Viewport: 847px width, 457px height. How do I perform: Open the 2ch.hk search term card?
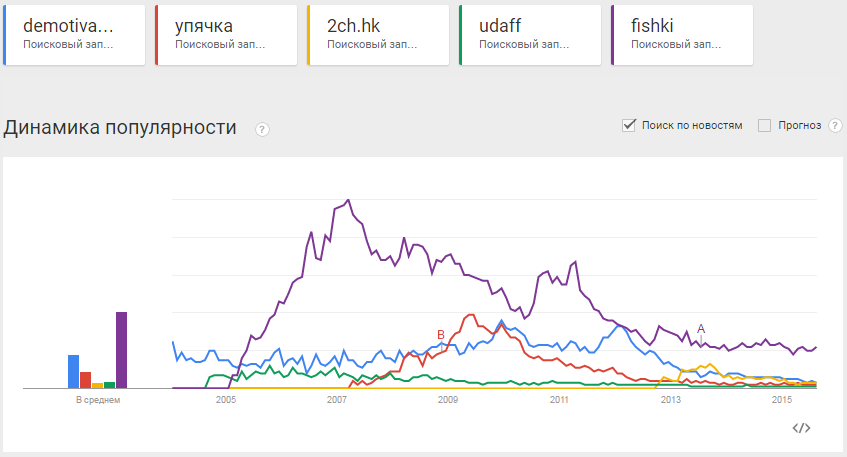pyautogui.click(x=380, y=35)
